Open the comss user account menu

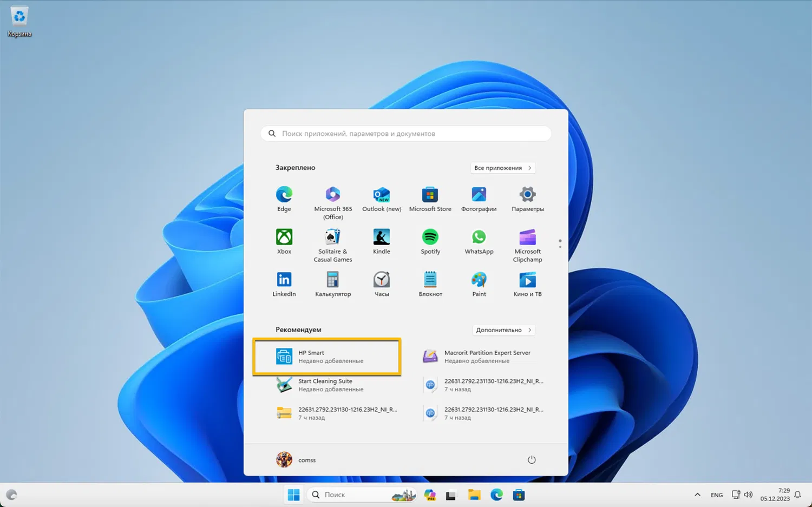tap(296, 460)
